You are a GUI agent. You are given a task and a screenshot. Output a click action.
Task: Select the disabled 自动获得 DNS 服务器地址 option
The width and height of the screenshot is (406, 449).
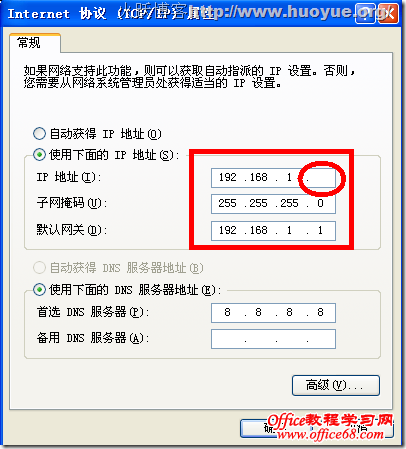(39, 268)
